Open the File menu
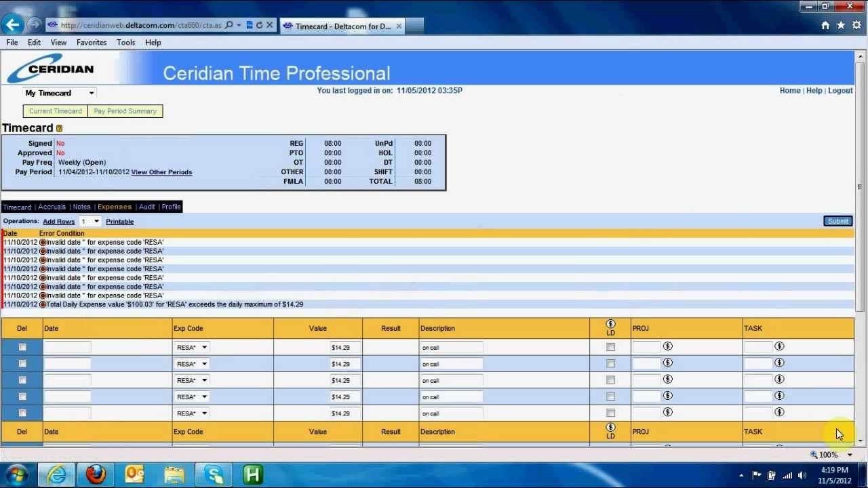 coord(12,42)
